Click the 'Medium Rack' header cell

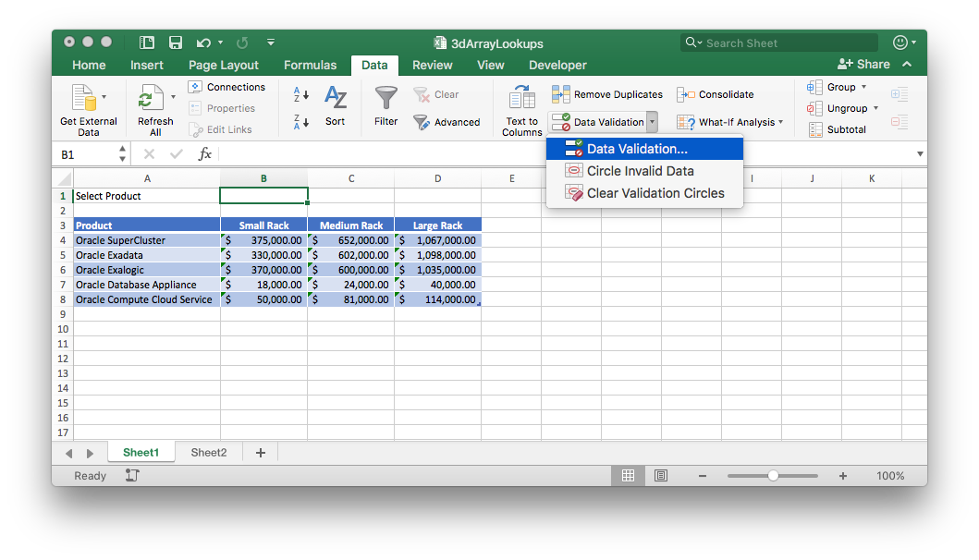(351, 225)
